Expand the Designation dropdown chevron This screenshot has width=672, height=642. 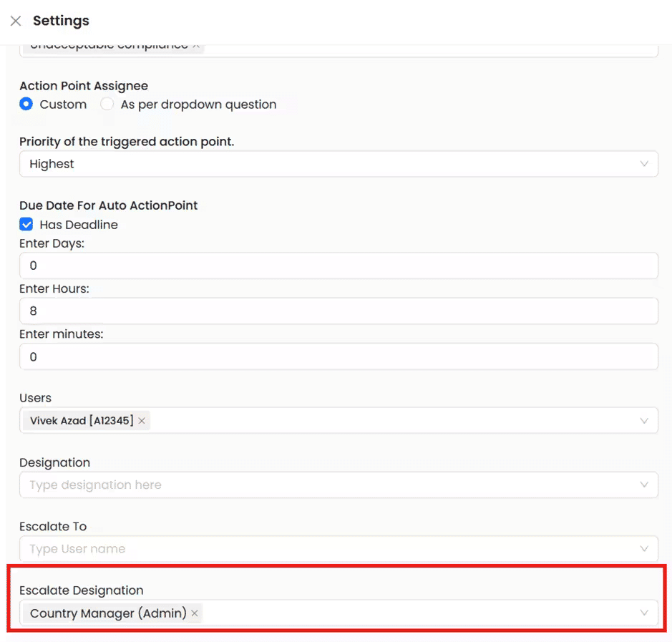pos(644,485)
